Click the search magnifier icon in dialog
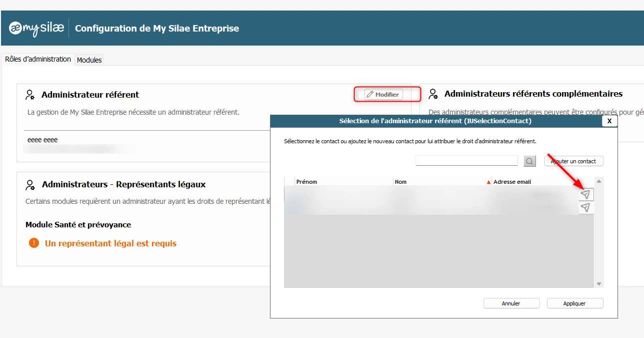 (529, 161)
